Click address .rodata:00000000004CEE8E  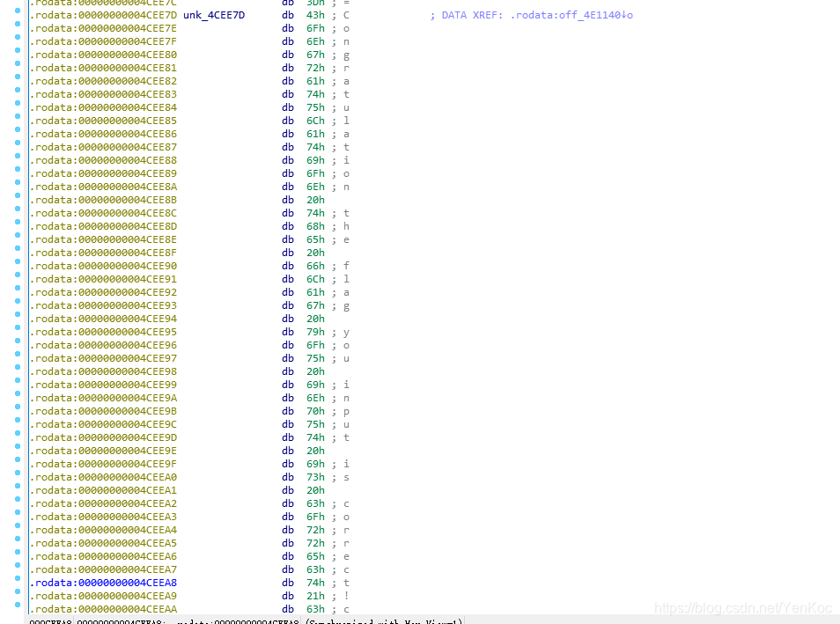coord(103,239)
